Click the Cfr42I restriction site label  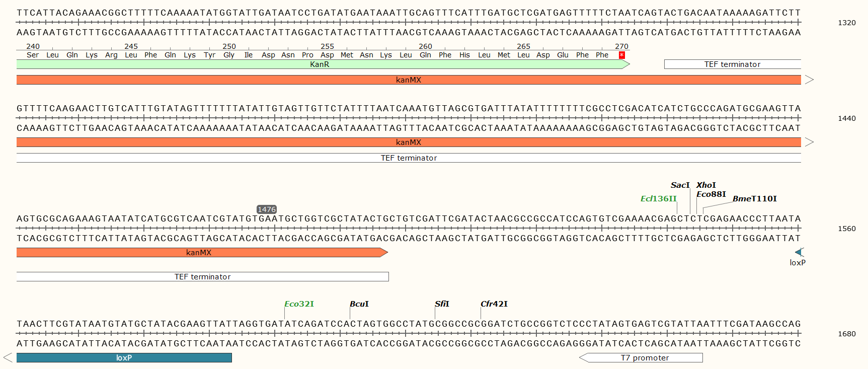(494, 304)
